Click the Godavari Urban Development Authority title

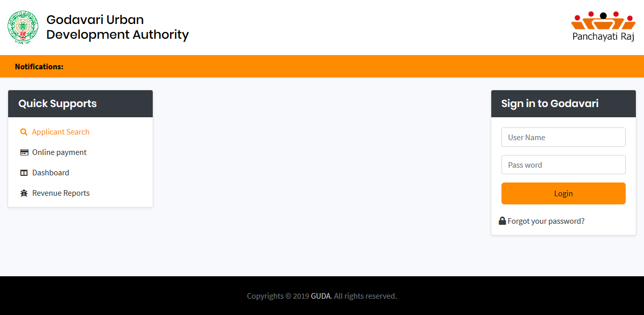tap(118, 27)
